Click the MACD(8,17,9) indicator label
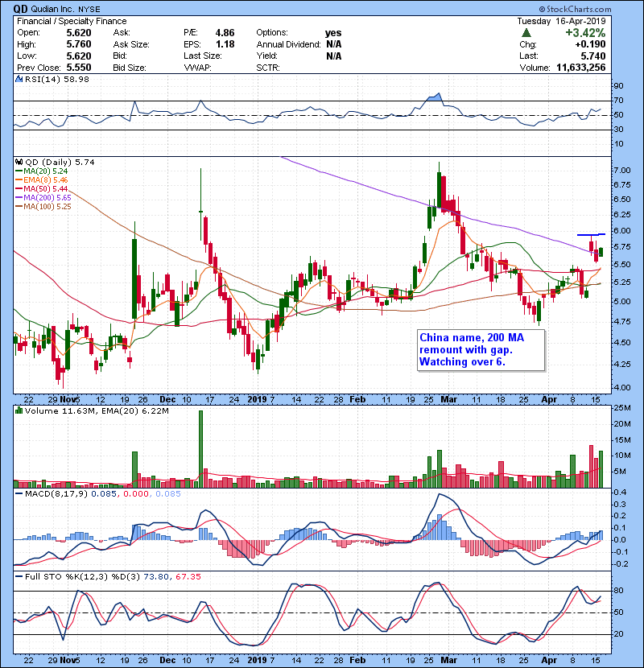644x668 pixels. click(x=56, y=494)
